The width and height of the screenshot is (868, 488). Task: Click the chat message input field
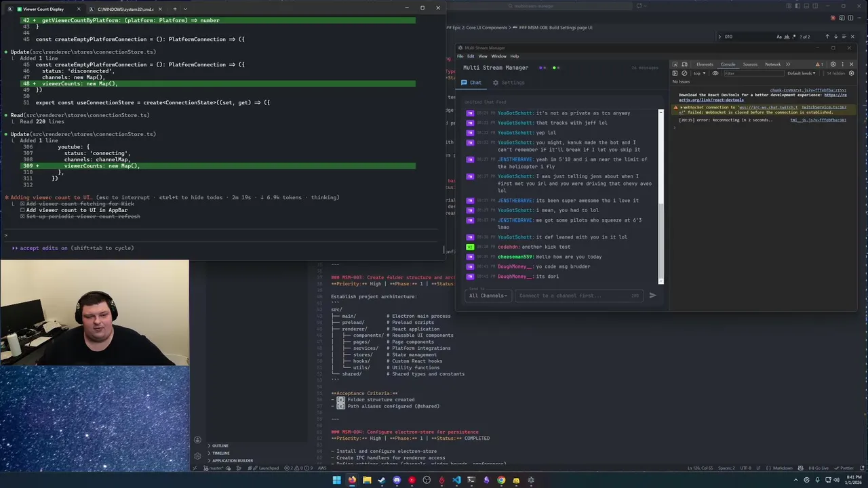coord(578,296)
